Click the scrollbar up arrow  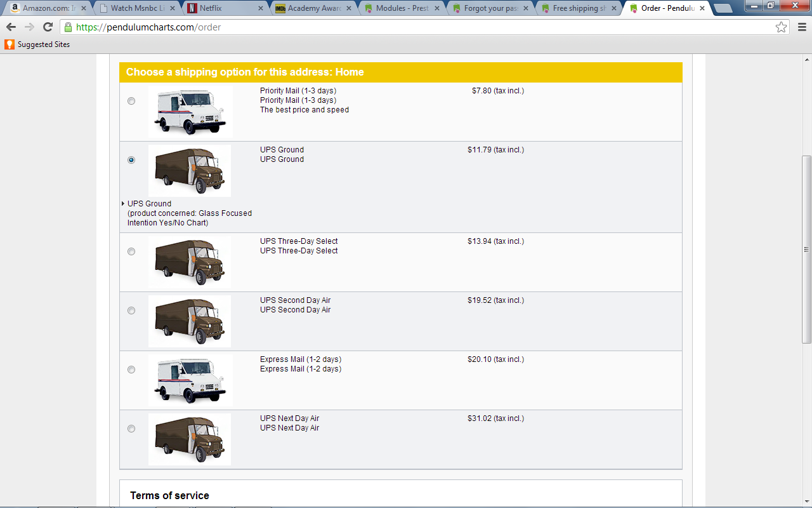(x=806, y=60)
